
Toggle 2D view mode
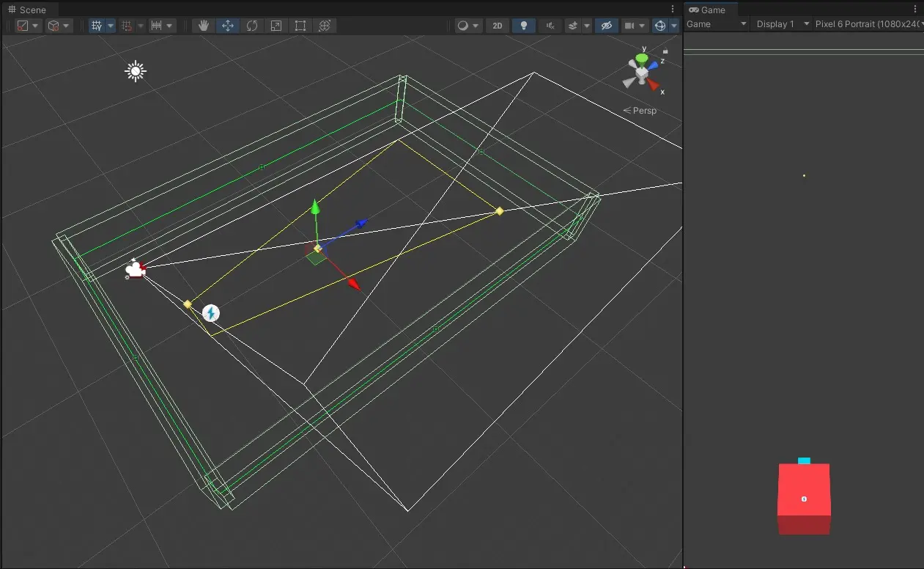coord(498,26)
